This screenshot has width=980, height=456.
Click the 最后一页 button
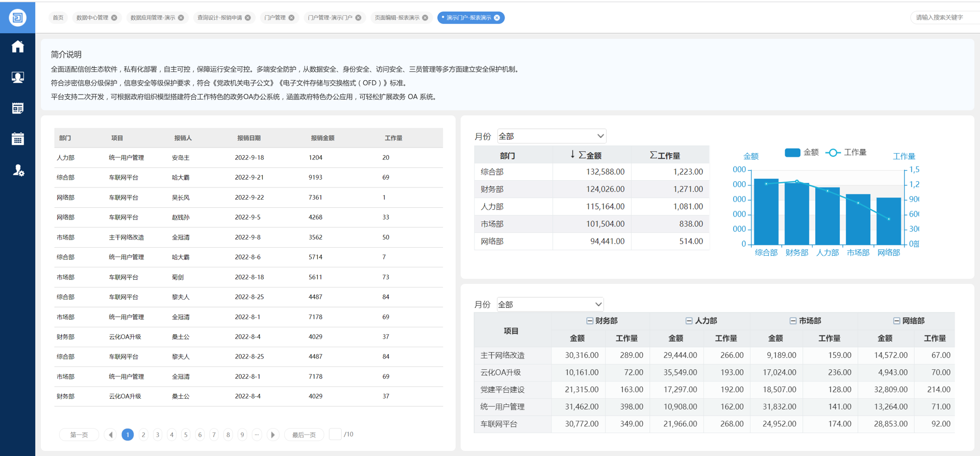304,435
